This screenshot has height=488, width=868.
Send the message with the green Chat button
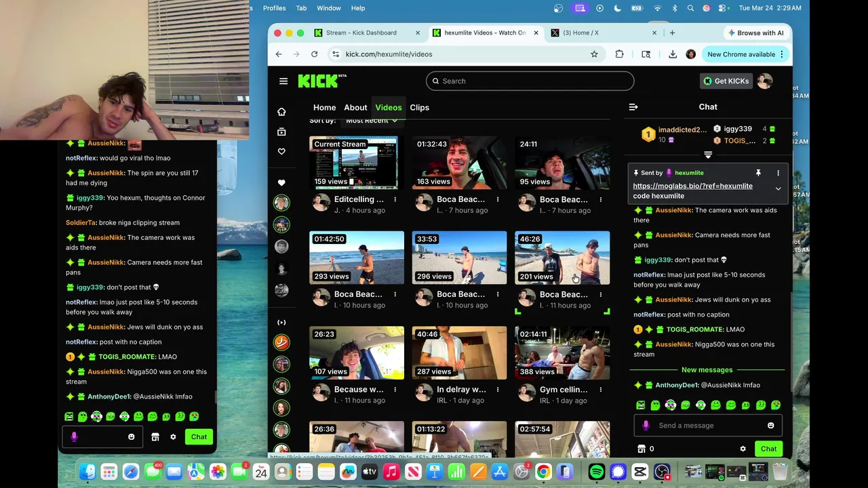768,449
